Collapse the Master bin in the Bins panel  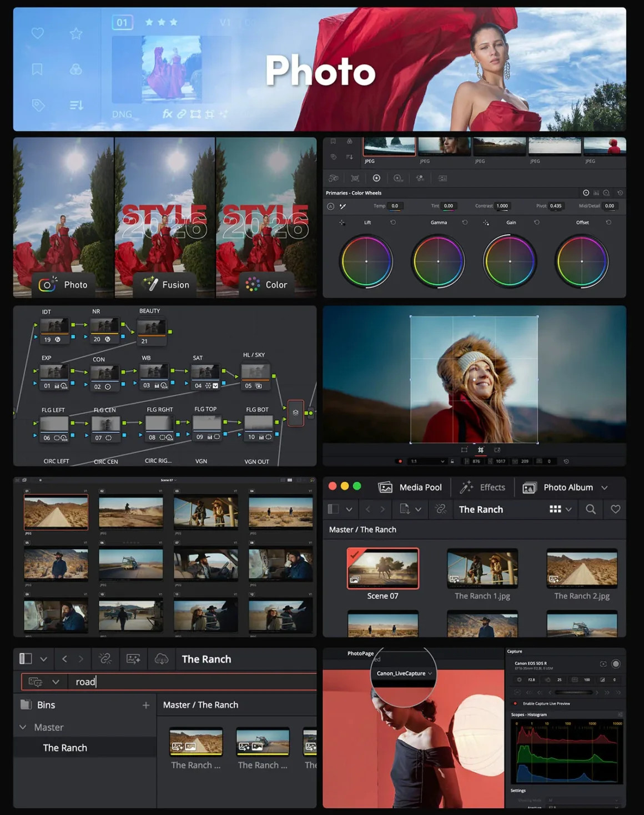23,727
